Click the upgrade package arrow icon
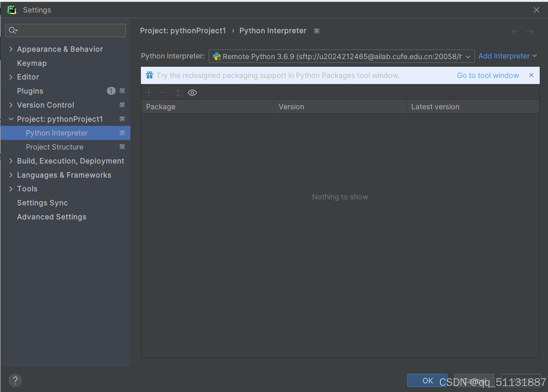 [178, 92]
